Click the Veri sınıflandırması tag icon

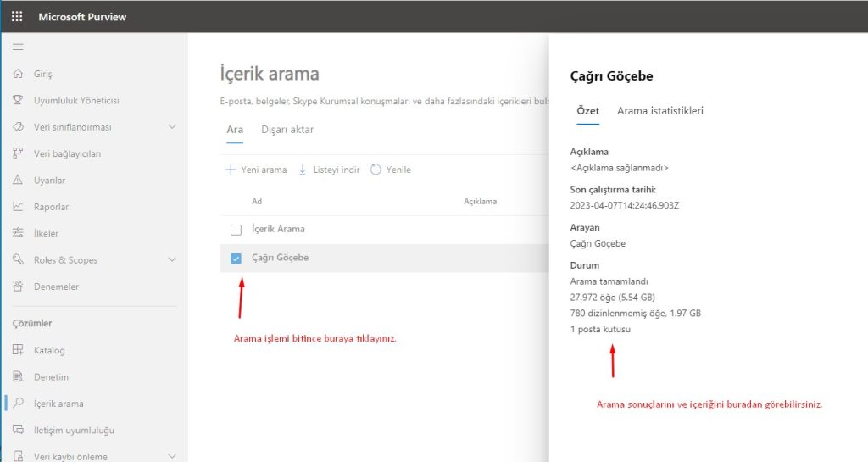pos(18,126)
